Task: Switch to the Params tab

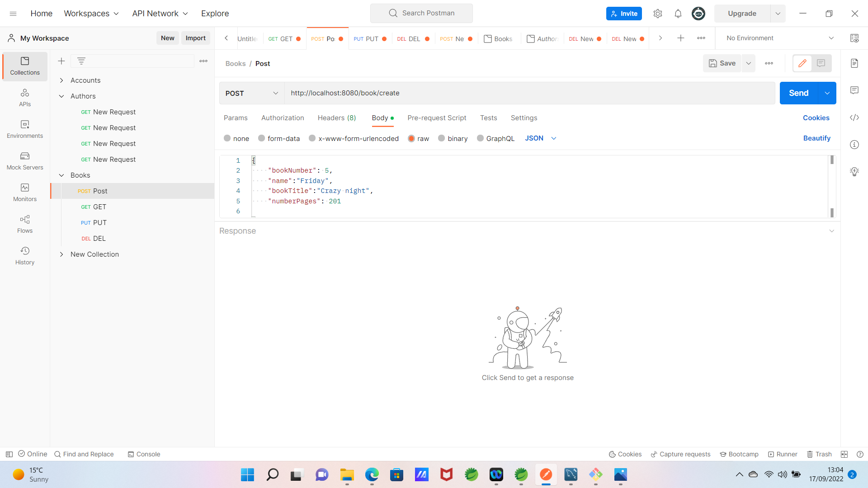Action: coord(236,118)
